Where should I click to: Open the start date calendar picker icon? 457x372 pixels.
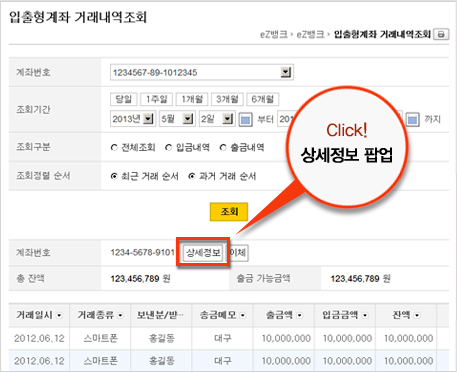coord(246,119)
